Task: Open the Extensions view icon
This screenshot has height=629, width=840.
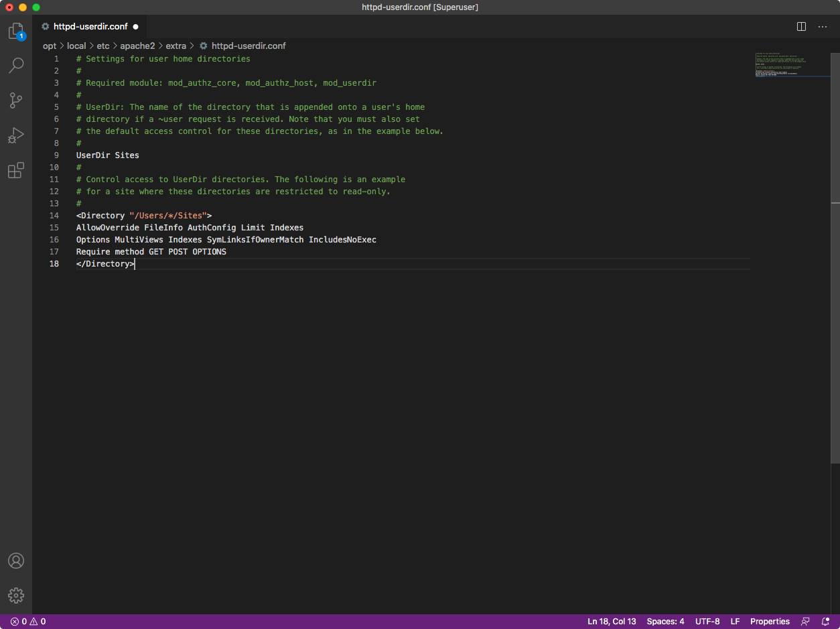Action: point(15,171)
